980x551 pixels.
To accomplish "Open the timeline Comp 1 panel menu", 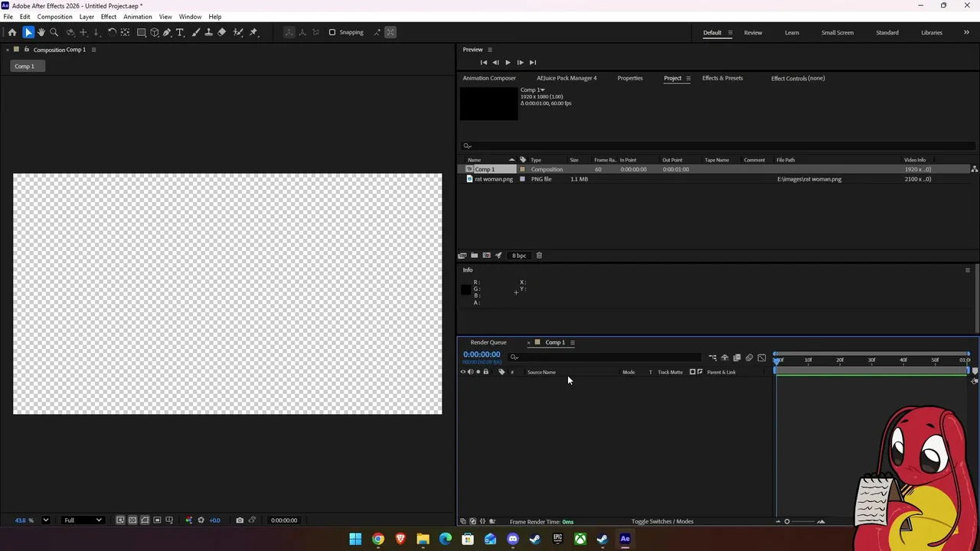I will 572,343.
